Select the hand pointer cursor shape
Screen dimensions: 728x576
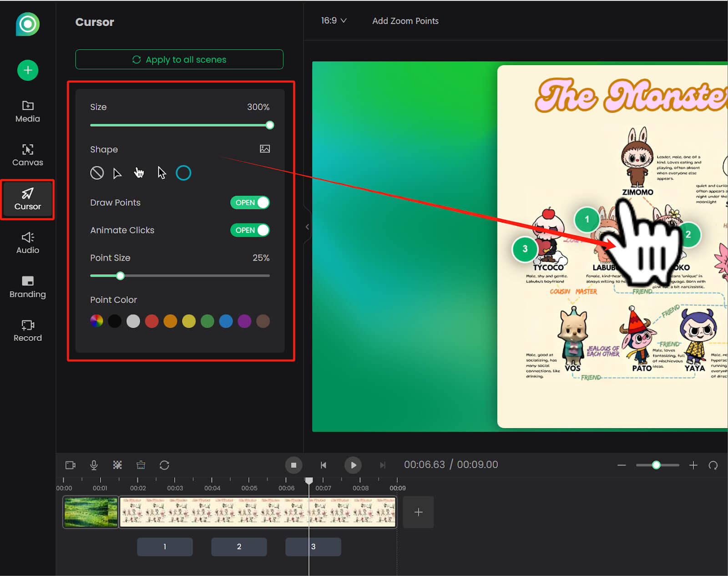[x=139, y=173]
